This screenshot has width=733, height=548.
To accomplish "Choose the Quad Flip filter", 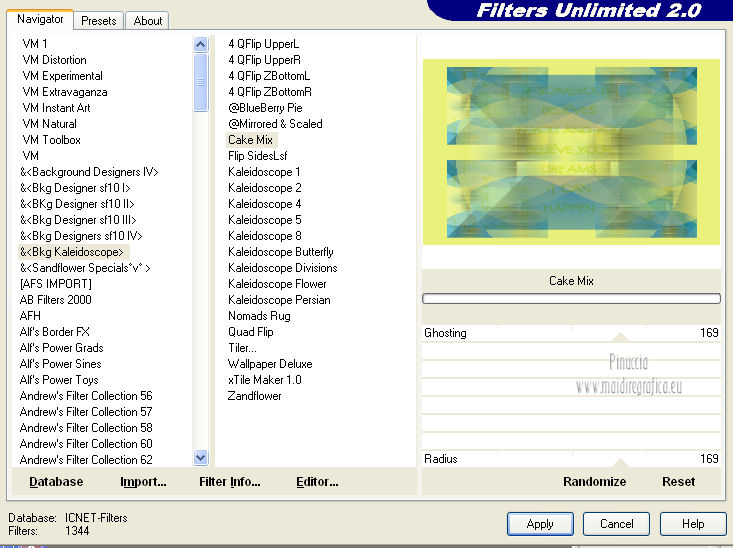I will [251, 332].
